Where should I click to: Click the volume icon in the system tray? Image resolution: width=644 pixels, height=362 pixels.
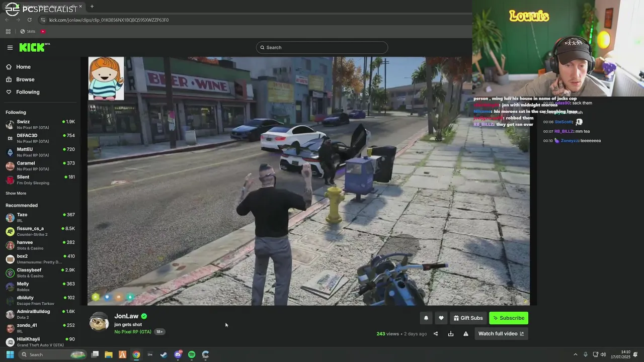tap(603, 354)
